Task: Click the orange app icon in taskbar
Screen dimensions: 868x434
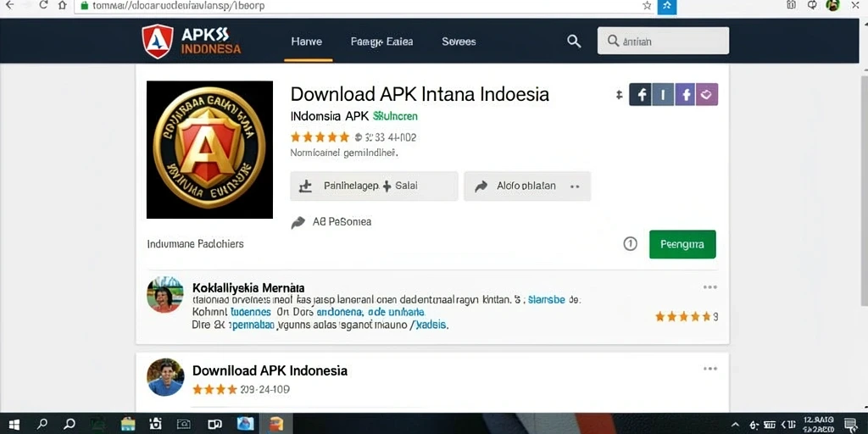Action: click(275, 424)
